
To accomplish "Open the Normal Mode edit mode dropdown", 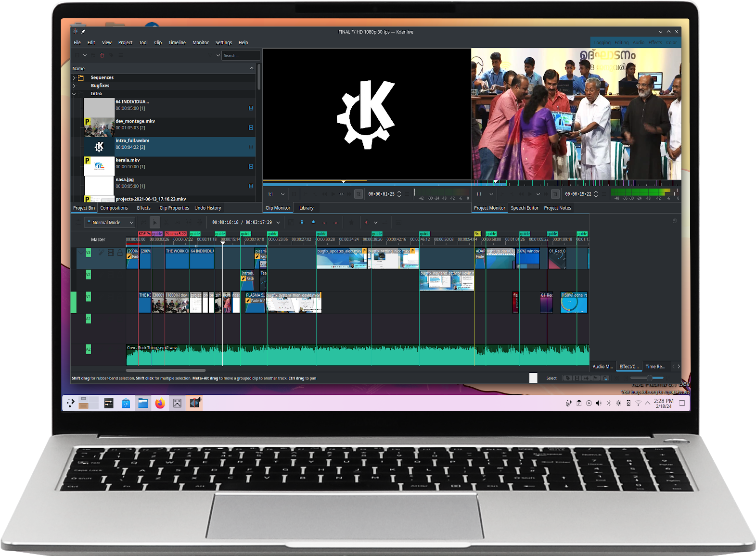I will click(110, 222).
